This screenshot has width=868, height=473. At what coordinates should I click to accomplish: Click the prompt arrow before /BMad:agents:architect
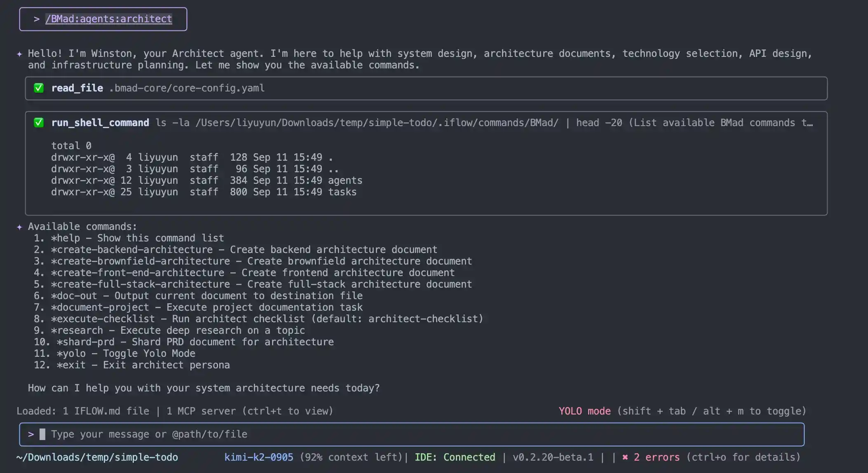click(x=37, y=19)
